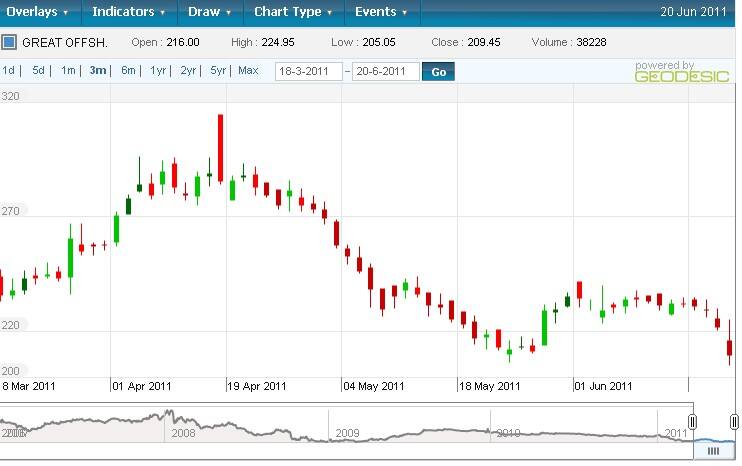Open the Events menu
Viewport: 742px width, 466px height.
click(x=382, y=12)
